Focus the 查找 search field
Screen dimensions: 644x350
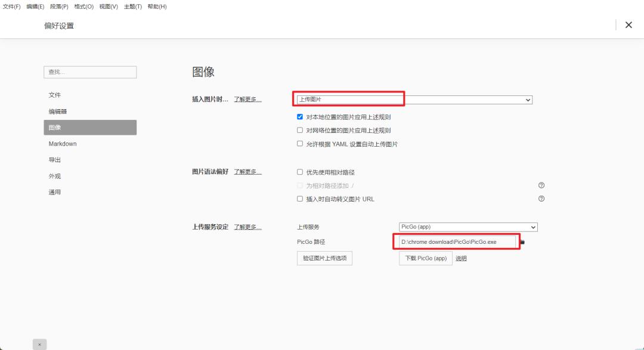[x=90, y=72]
